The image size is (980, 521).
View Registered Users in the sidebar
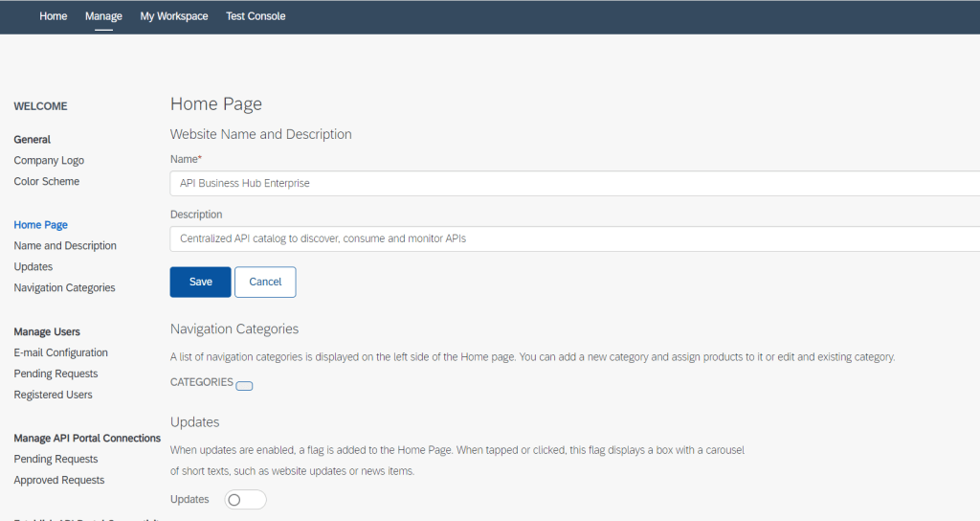pyautogui.click(x=53, y=396)
